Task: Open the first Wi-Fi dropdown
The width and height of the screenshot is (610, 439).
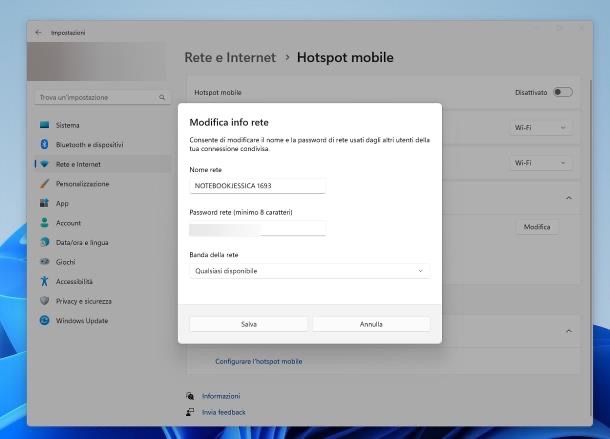Action: [541, 128]
